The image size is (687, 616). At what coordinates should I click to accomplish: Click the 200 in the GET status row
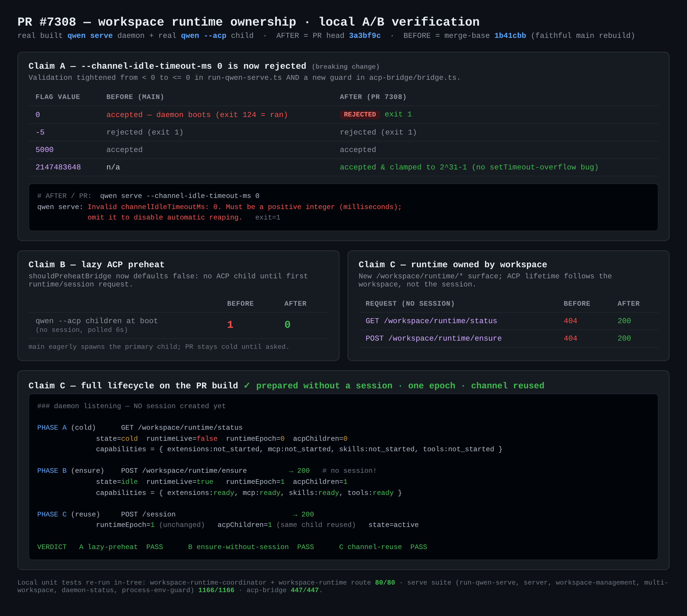[624, 321]
